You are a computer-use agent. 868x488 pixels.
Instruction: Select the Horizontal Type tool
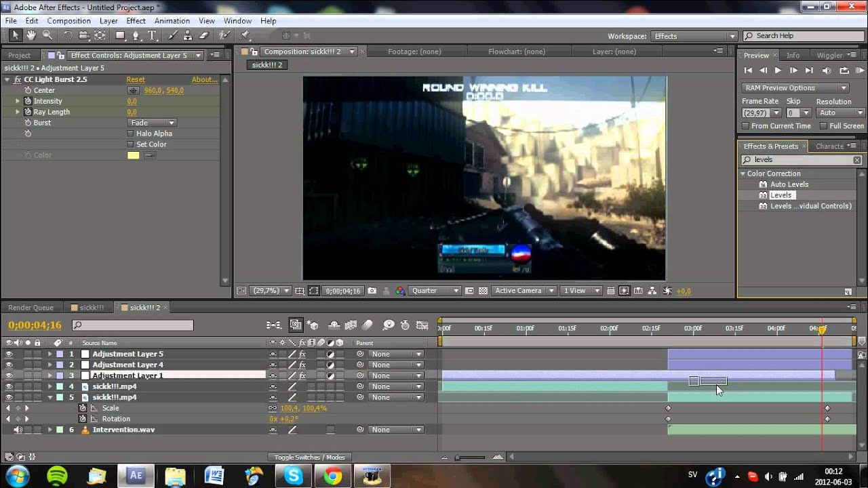(x=152, y=35)
